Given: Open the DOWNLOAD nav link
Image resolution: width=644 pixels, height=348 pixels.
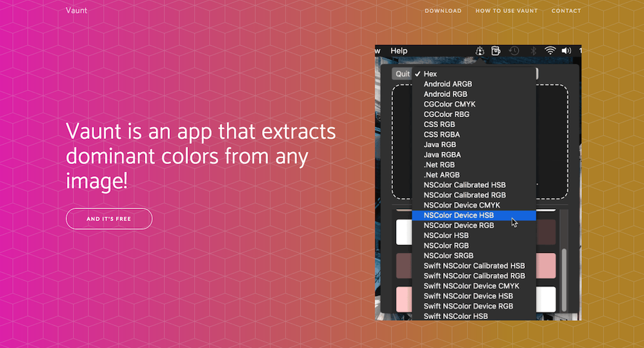Looking at the screenshot, I should pyautogui.click(x=443, y=11).
